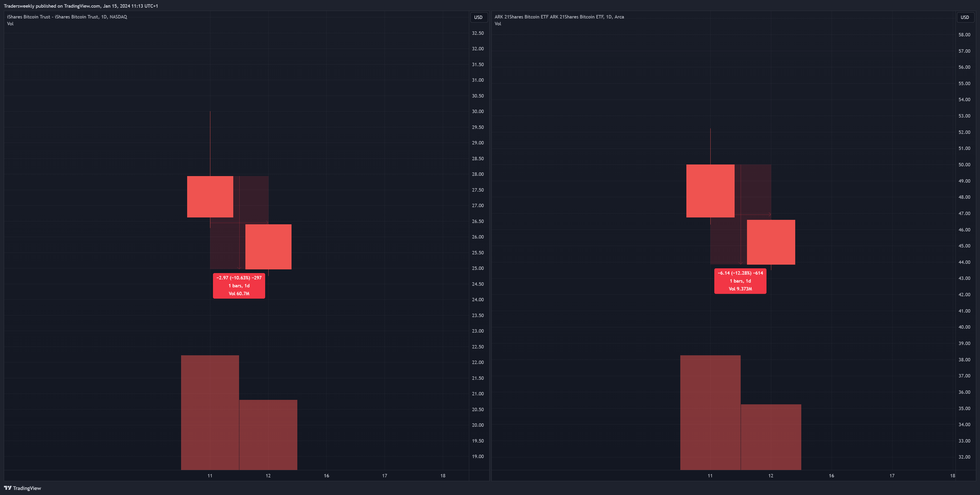Screen dimensions: 980x495
Task: Click the 25.00 price label on the iShares axis
Action: tap(478, 268)
